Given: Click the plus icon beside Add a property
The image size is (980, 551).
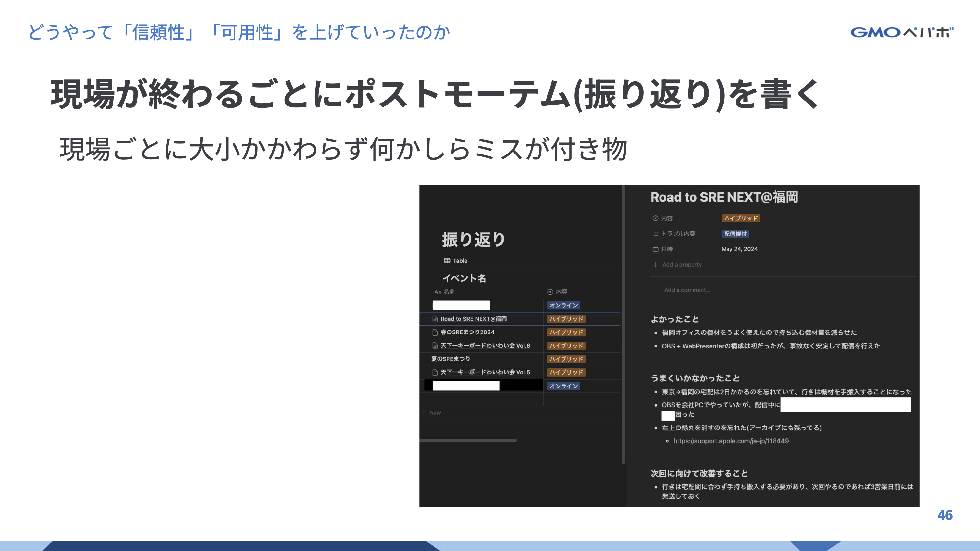Looking at the screenshot, I should point(655,265).
